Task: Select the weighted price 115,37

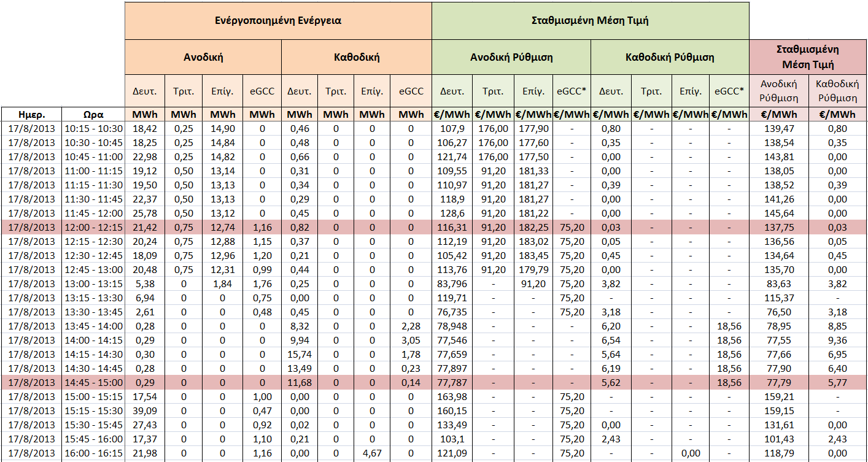Action: pos(779,298)
